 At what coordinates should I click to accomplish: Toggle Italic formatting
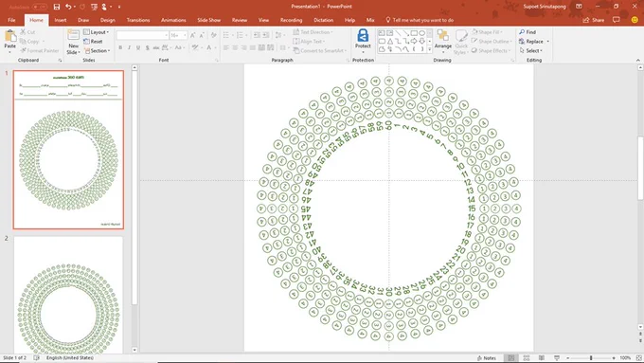click(x=130, y=47)
